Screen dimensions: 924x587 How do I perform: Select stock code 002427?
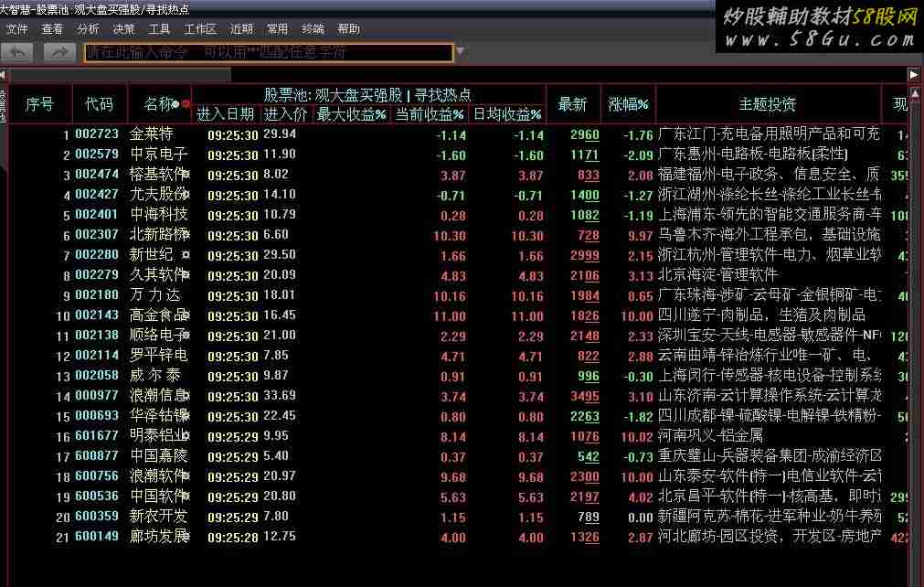(x=97, y=195)
